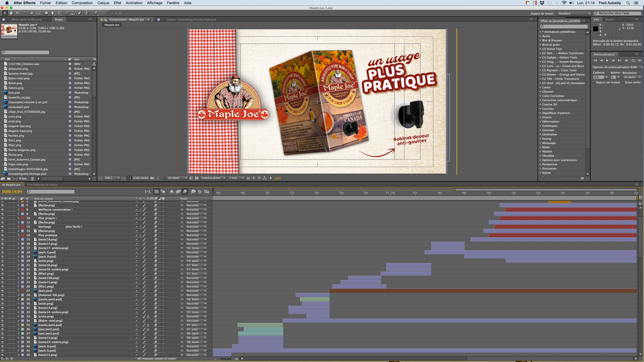The image size is (644, 362).
Task: Expand Animations prédéfinies category
Action: click(541, 32)
